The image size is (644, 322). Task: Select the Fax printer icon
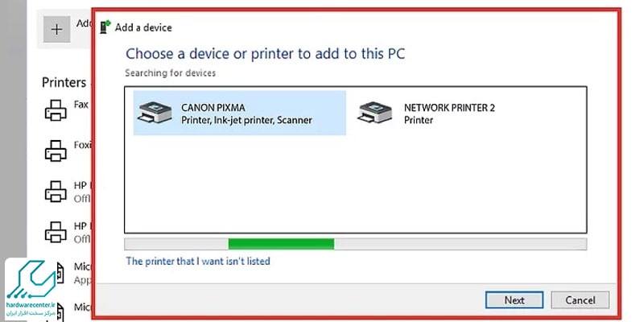pos(56,110)
